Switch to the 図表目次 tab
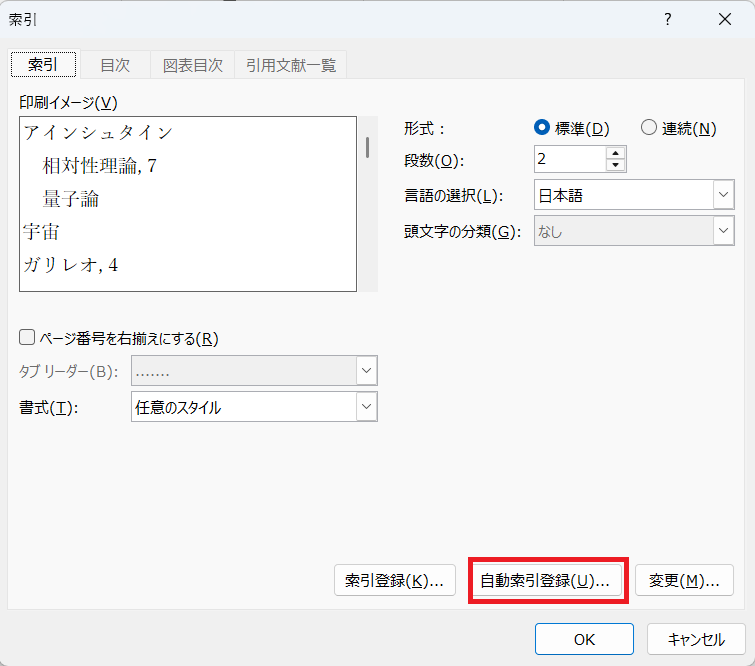This screenshot has width=755, height=666. pyautogui.click(x=192, y=65)
